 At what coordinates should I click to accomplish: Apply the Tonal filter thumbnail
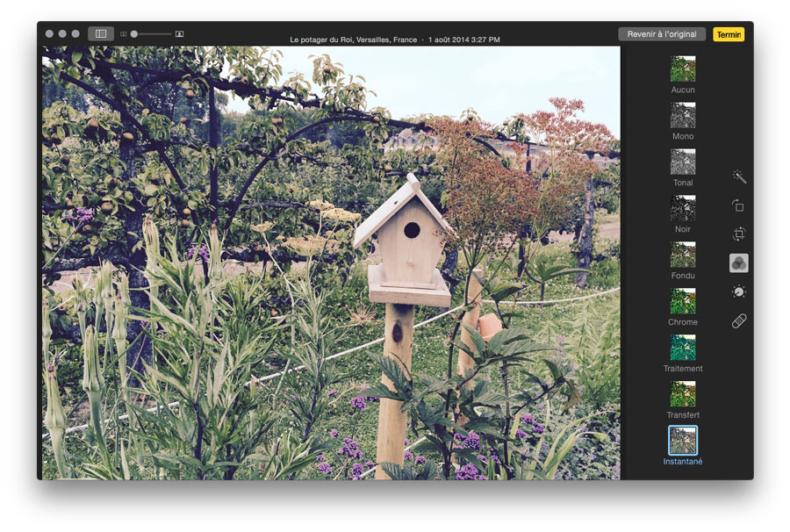(683, 162)
